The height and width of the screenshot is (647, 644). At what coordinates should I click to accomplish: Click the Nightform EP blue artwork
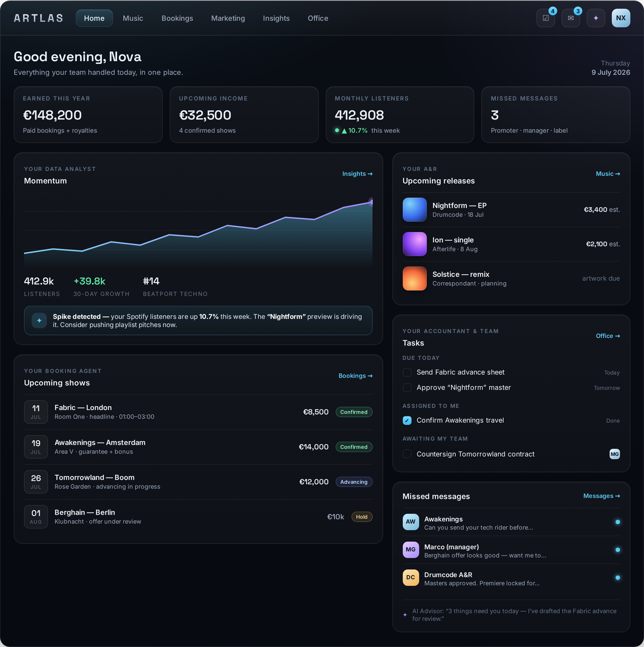(x=415, y=210)
